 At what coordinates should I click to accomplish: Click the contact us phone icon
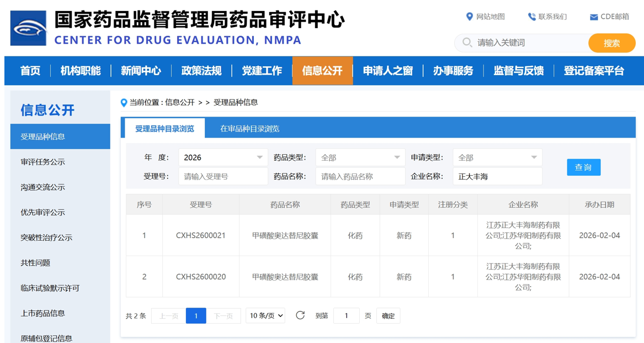pos(531,17)
